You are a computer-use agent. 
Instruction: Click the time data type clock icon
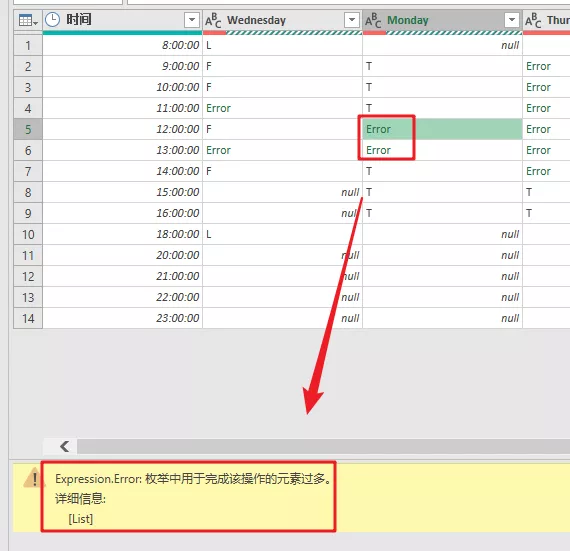click(x=52, y=20)
